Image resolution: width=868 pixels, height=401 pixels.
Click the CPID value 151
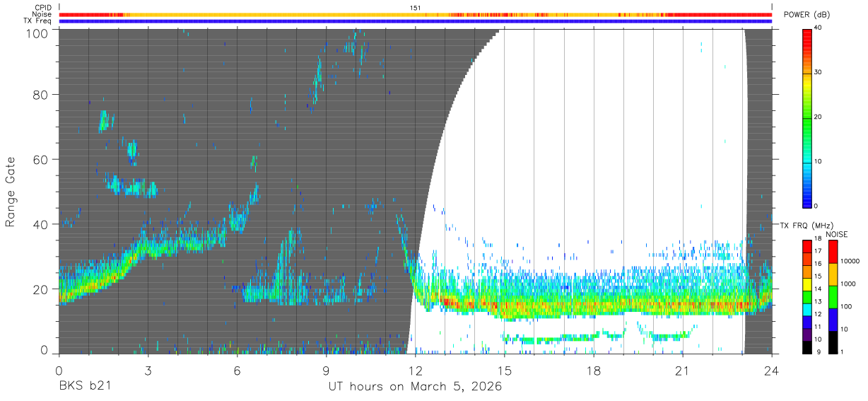point(416,8)
